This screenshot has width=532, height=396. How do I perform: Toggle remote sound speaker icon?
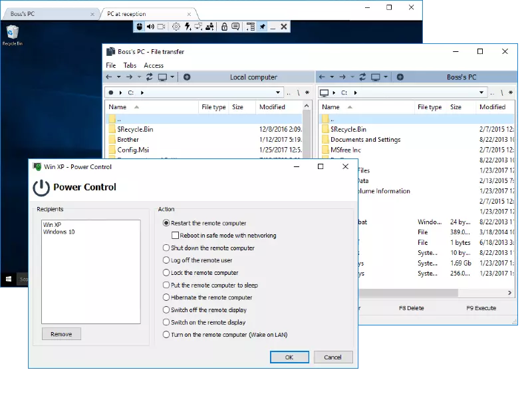(x=150, y=27)
